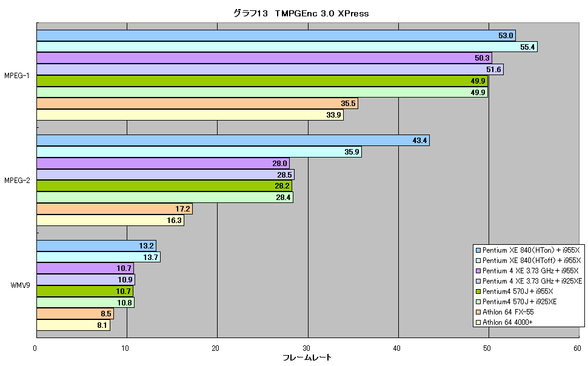Click the blue legend swatch for Pentium XE 840(HTon)
This screenshot has width=588, height=366.
478,250
